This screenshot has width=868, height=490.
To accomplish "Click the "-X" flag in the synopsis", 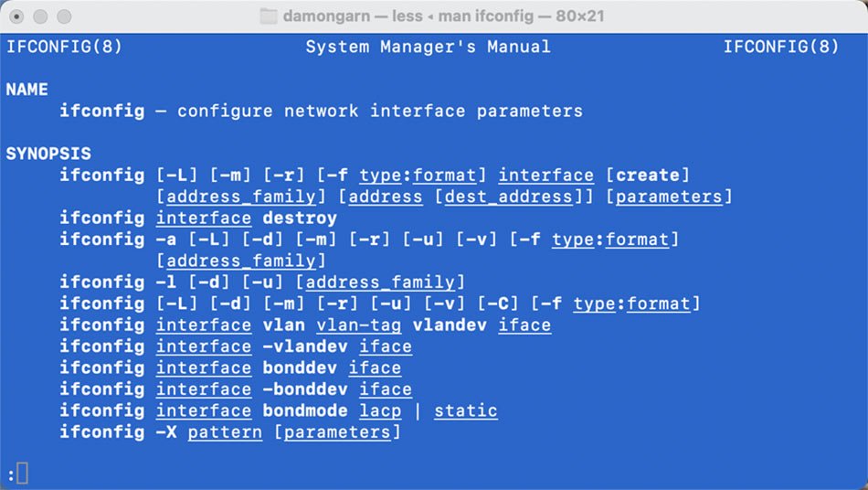I will [x=166, y=431].
